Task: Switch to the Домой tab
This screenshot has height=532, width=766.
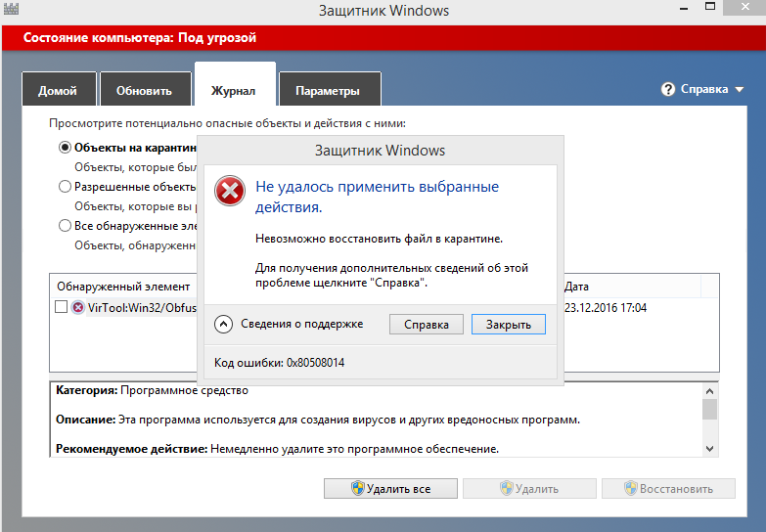Action: (x=59, y=89)
